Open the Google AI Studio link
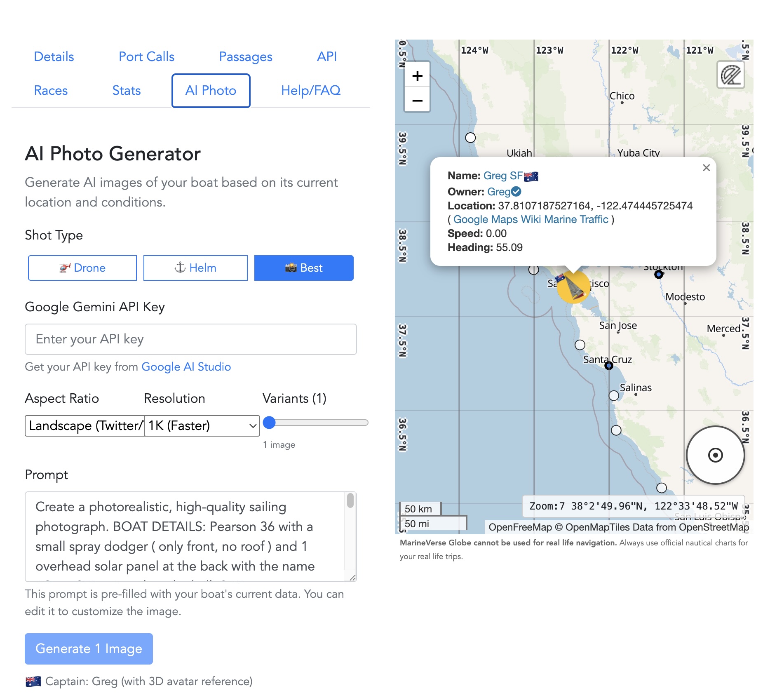The image size is (770, 700). click(x=186, y=366)
